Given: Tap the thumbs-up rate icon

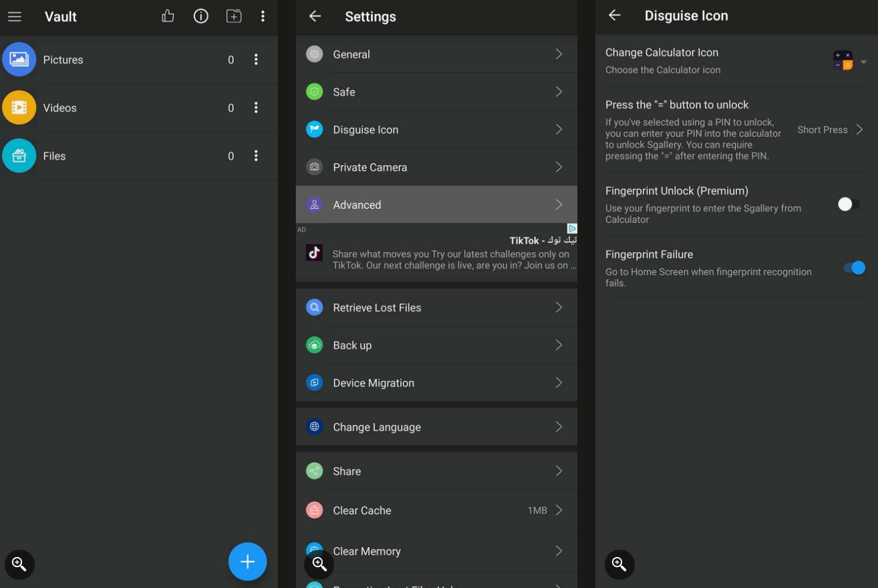Looking at the screenshot, I should [168, 16].
